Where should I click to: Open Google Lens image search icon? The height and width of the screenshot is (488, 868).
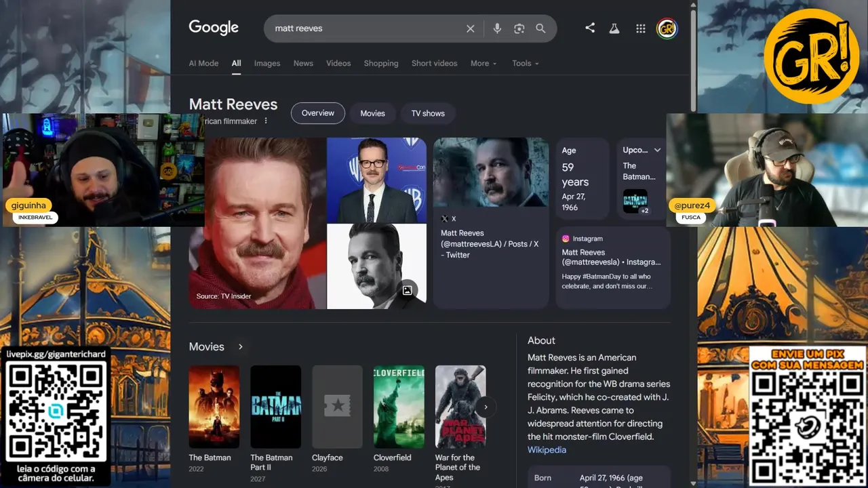(x=519, y=28)
